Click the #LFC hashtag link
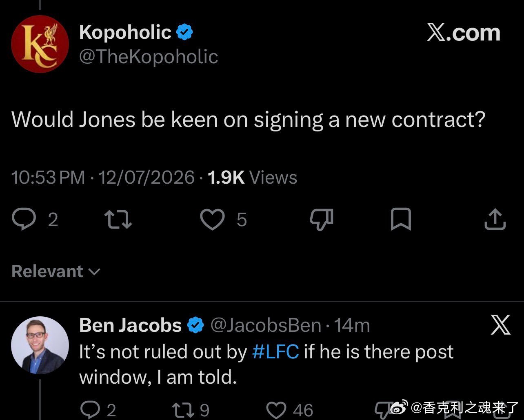 click(x=275, y=352)
